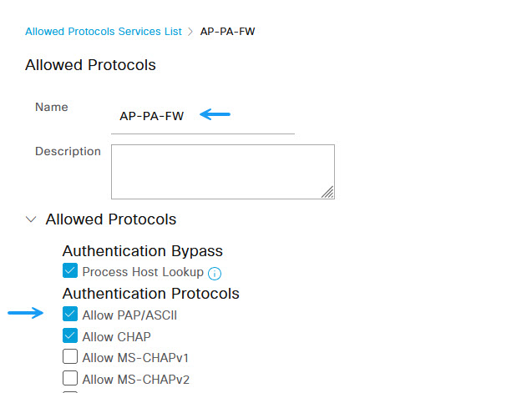
Task: Focus the Description text area
Action: tap(223, 172)
